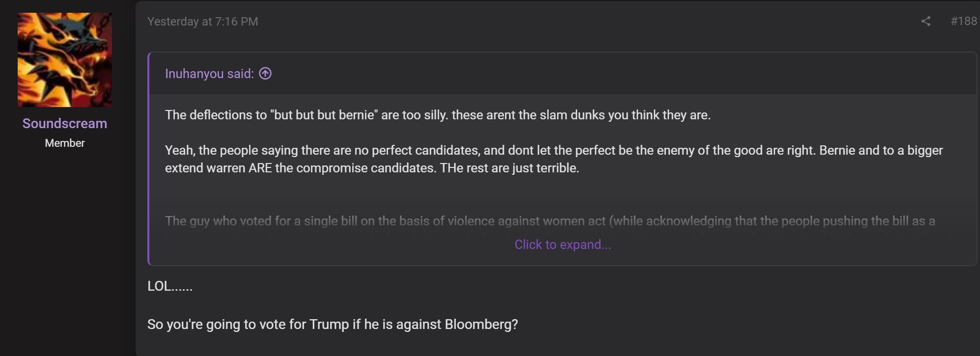Open the permalink for post #188
The width and height of the screenshot is (980, 356).
click(963, 21)
